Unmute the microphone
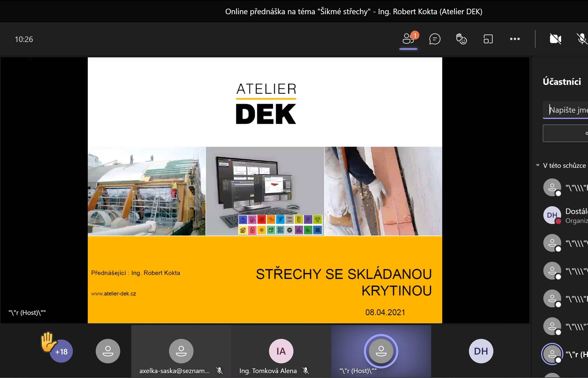The image size is (588, 378). [x=582, y=39]
